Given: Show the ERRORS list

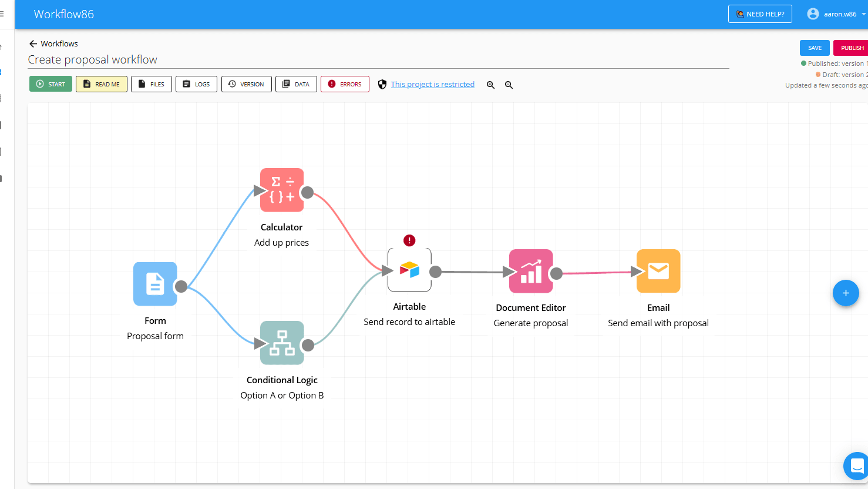Looking at the screenshot, I should [345, 84].
